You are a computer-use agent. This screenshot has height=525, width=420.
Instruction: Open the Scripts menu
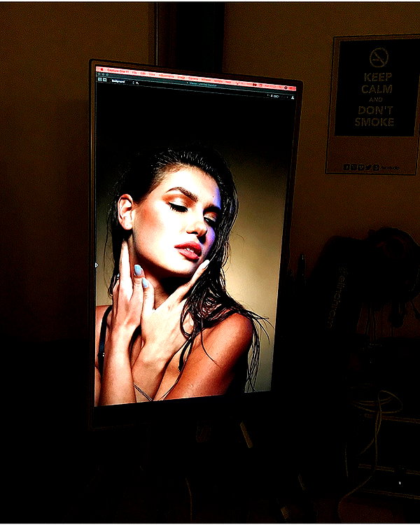(x=218, y=80)
